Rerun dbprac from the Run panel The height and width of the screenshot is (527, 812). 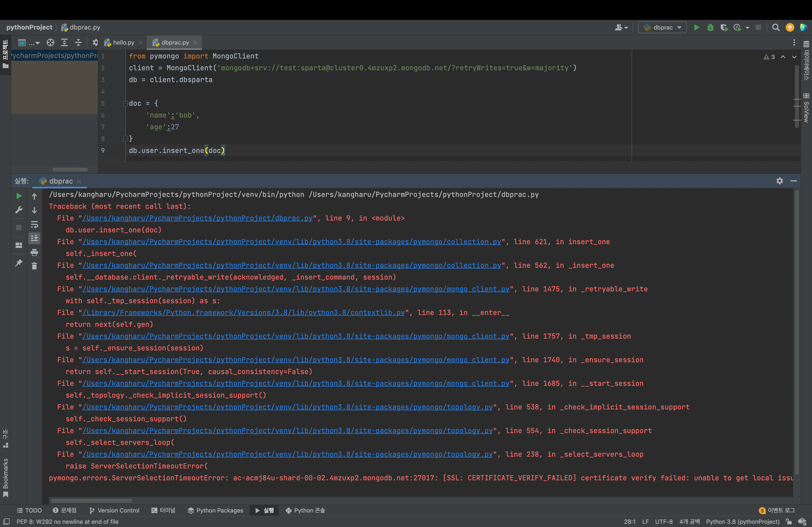pyautogui.click(x=19, y=196)
